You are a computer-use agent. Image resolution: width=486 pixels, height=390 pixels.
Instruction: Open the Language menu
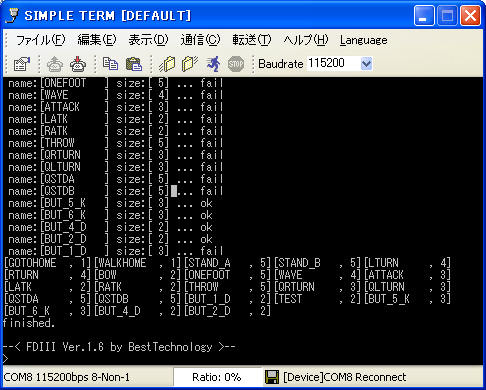(x=364, y=40)
